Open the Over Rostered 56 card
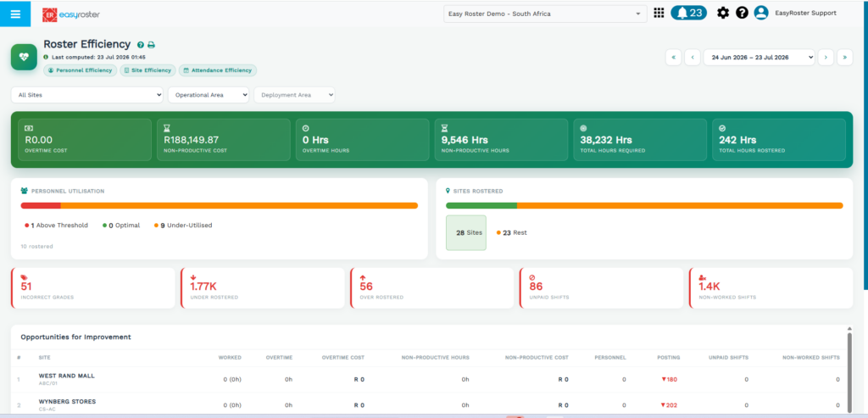The width and height of the screenshot is (868, 418). coord(431,288)
